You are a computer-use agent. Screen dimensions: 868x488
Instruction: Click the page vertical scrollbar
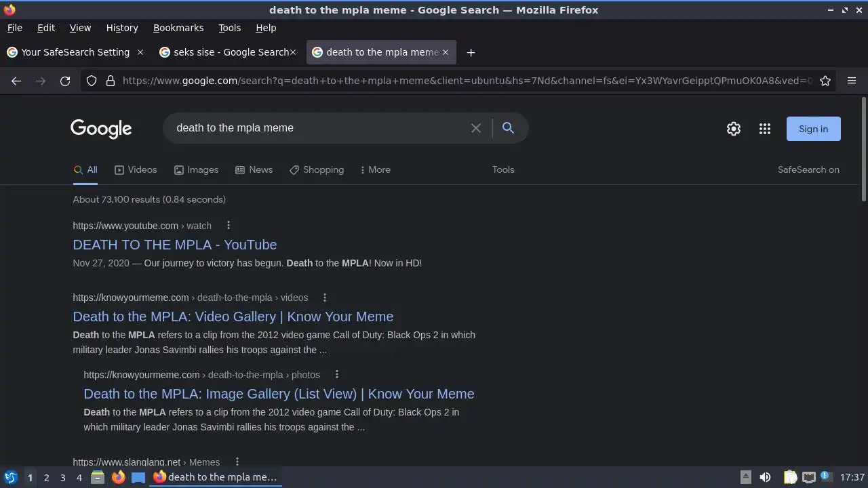863,149
